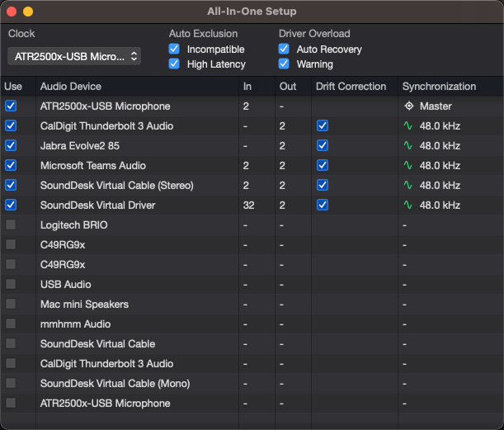Click the Drift Correction column header

coord(351,87)
